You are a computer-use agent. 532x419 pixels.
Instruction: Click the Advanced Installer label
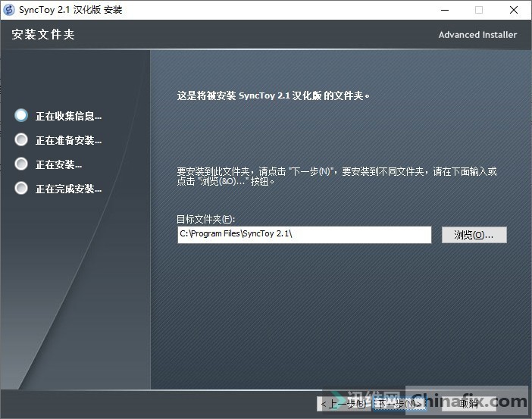477,35
